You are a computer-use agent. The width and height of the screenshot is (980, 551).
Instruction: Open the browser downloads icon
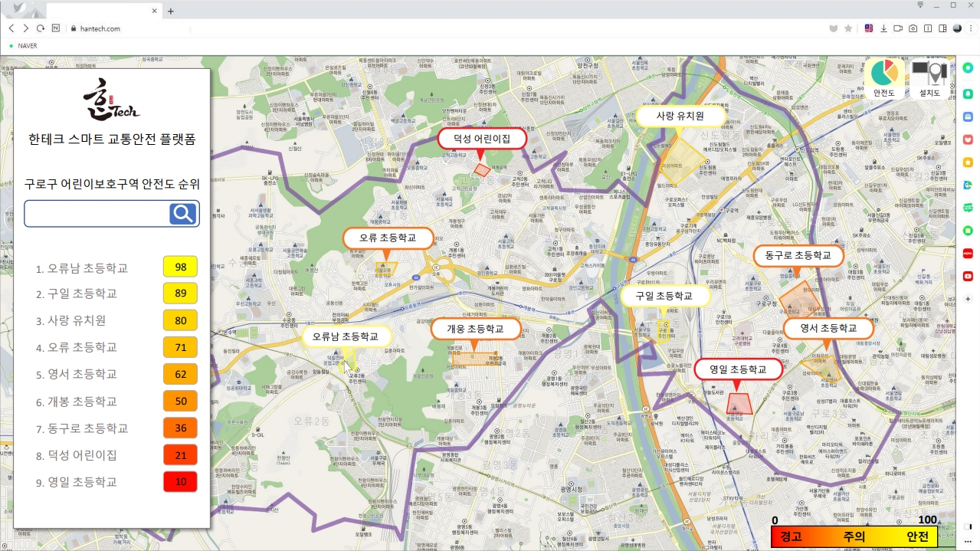(x=883, y=28)
